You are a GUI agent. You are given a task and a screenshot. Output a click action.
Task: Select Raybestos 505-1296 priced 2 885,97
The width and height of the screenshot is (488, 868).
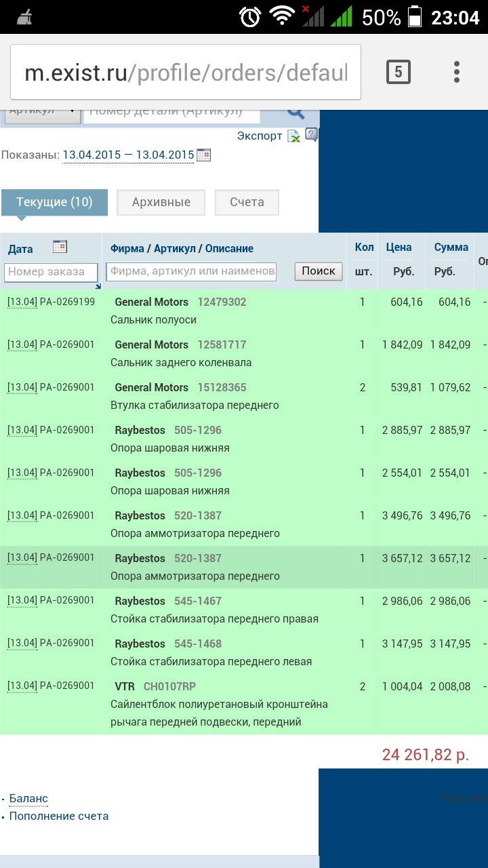click(198, 430)
